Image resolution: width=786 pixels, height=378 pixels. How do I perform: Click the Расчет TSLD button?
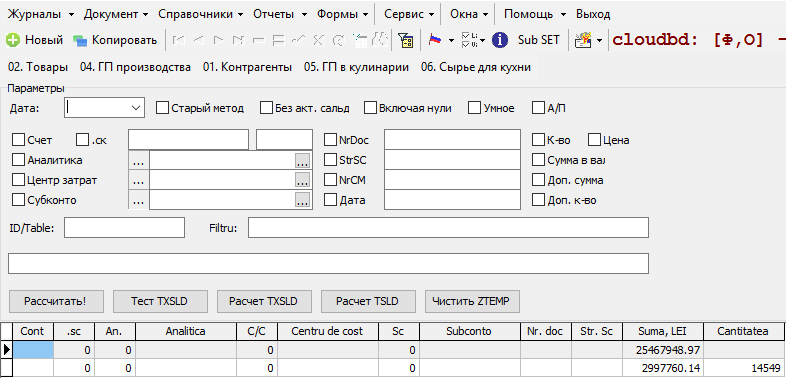click(368, 301)
